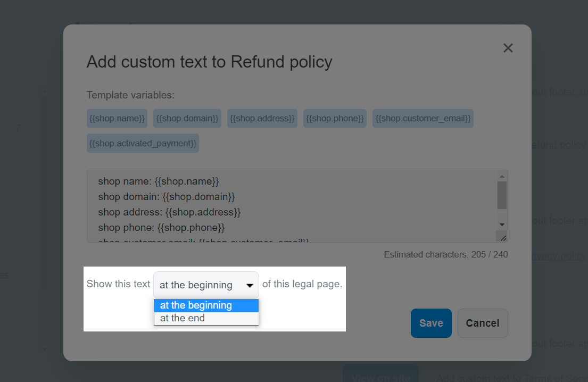Insert the {{shop.phone}} template variable
The width and height of the screenshot is (588, 382).
(x=335, y=119)
